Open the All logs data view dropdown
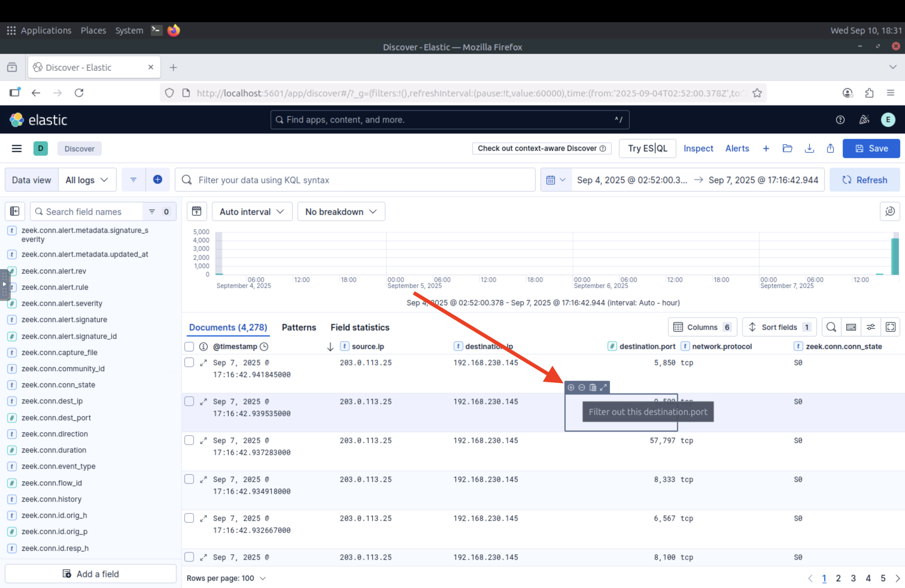Screen dimensions: 905x588 click(x=87, y=180)
